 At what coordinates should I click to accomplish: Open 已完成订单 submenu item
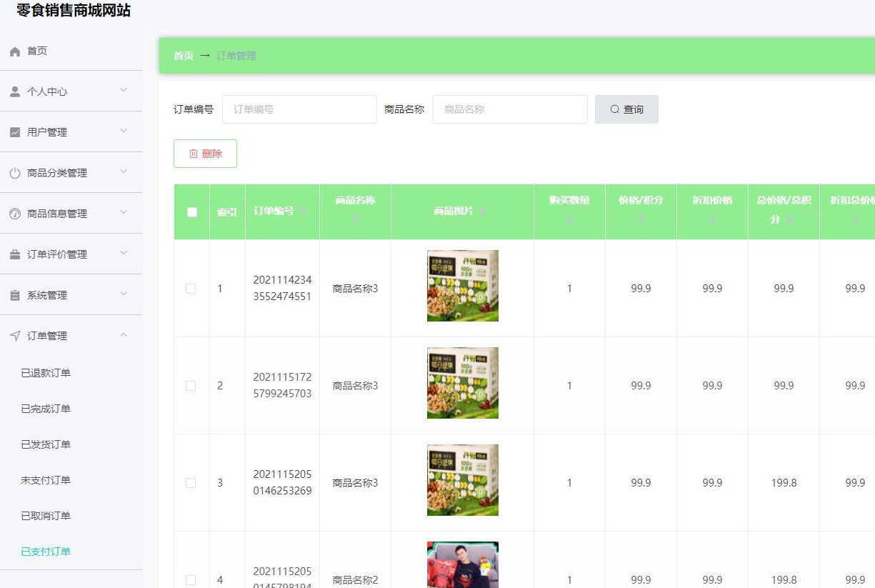click(46, 409)
